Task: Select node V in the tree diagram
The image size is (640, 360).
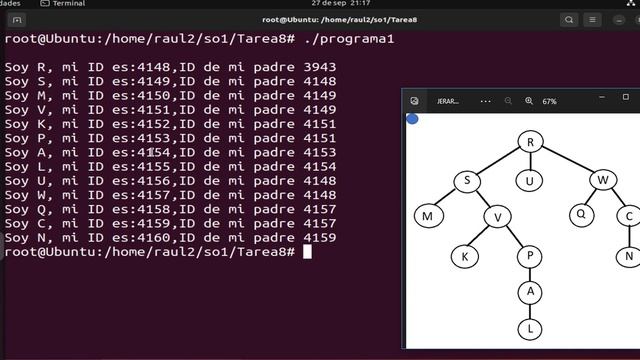Action: (498, 217)
